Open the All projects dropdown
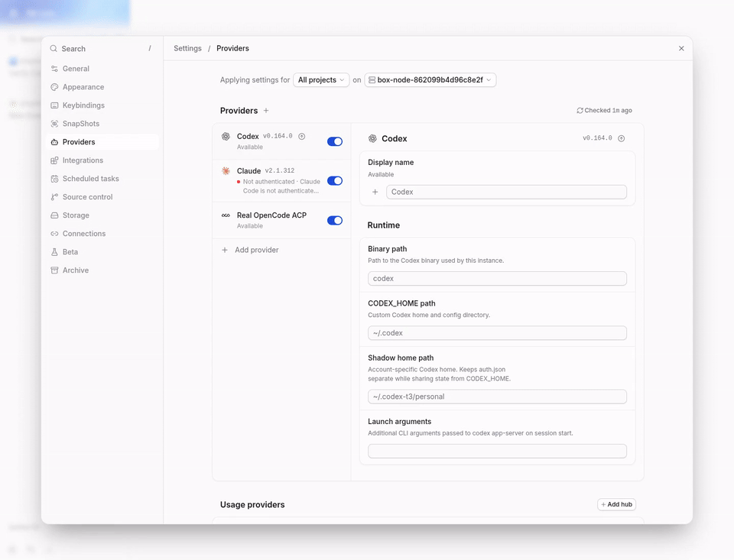734x560 pixels. 321,80
